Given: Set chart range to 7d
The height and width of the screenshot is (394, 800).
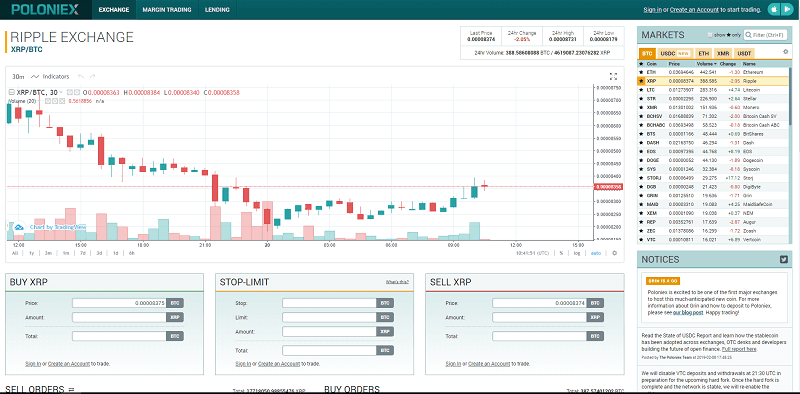Looking at the screenshot, I should [x=82, y=253].
